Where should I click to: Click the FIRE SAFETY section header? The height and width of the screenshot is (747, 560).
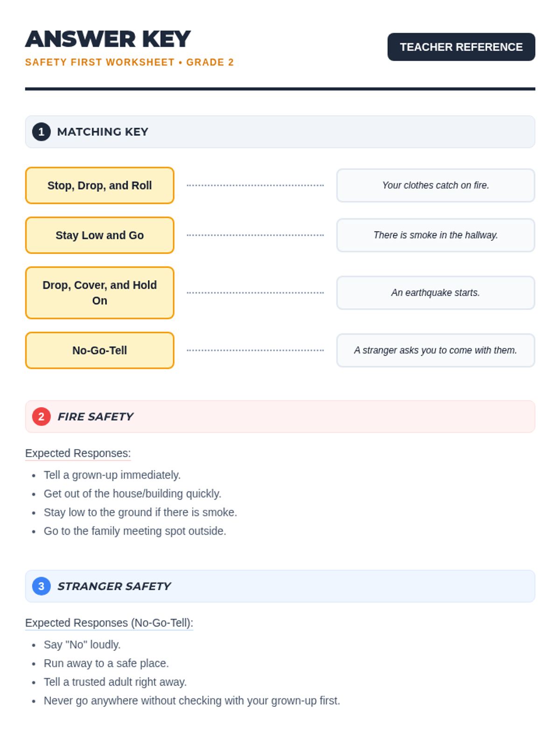point(96,416)
